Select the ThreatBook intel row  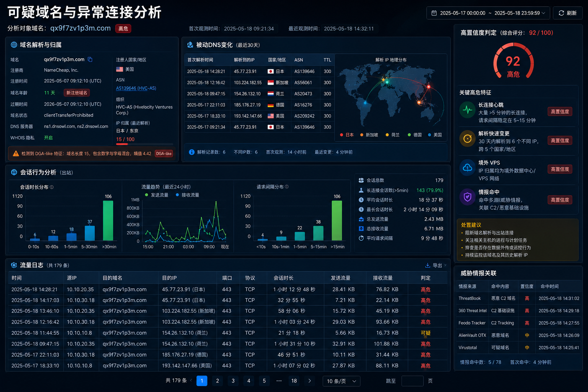pyautogui.click(x=518, y=298)
